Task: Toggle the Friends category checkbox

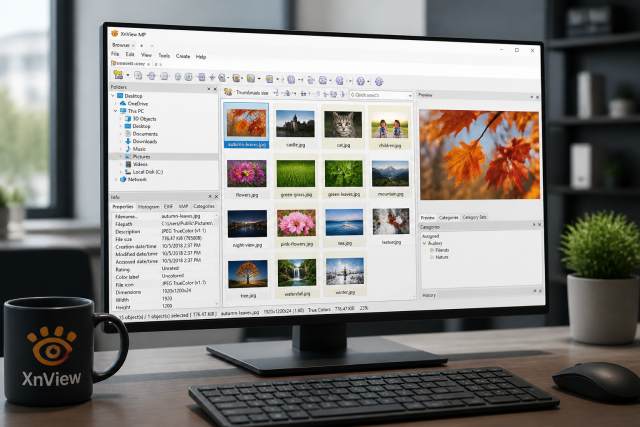Action: [432, 250]
